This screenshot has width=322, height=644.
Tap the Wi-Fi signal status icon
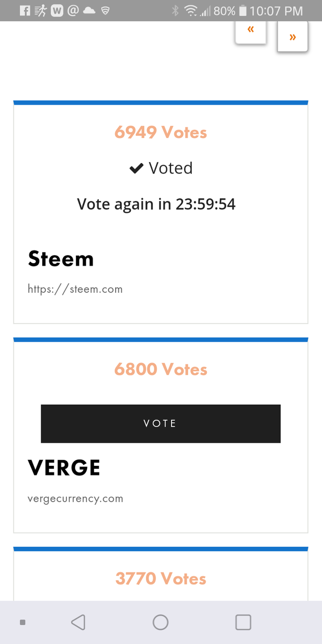point(191,11)
